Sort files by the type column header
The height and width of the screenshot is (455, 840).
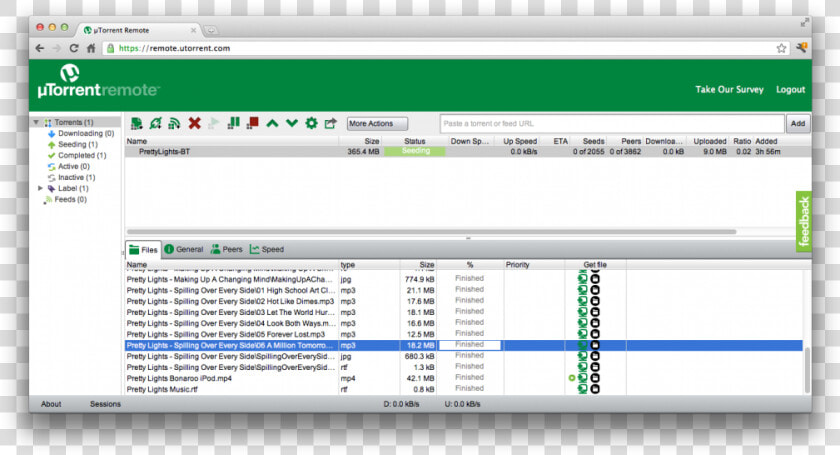[348, 265]
